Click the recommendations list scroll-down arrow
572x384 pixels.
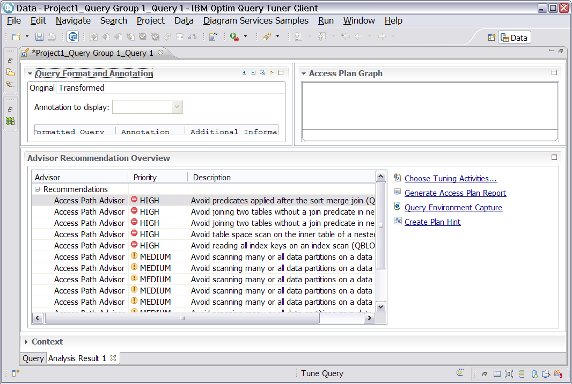(x=380, y=307)
